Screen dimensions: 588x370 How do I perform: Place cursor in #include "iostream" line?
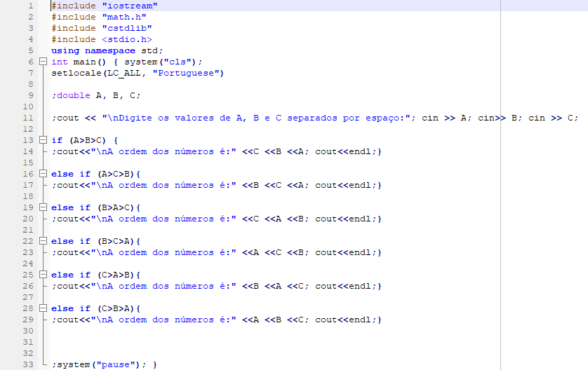[105, 6]
